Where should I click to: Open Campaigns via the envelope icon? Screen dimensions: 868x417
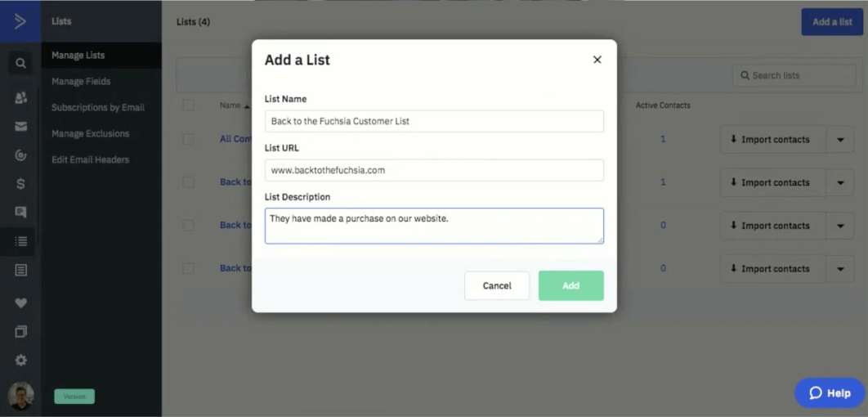click(20, 127)
